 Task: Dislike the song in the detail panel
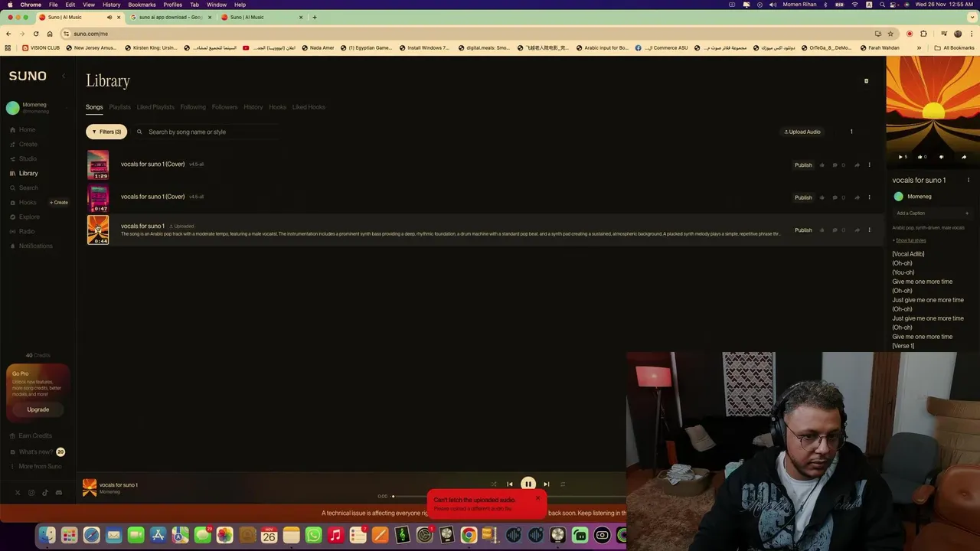(x=941, y=157)
